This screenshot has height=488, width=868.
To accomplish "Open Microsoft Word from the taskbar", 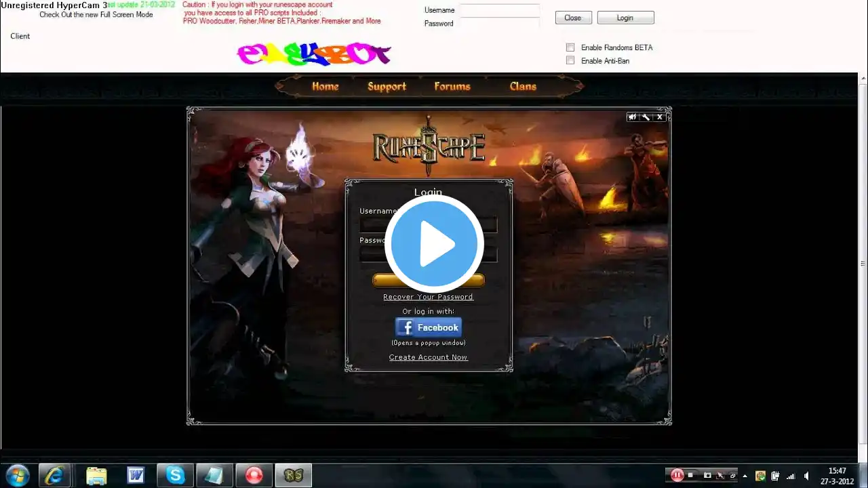I will [136, 475].
